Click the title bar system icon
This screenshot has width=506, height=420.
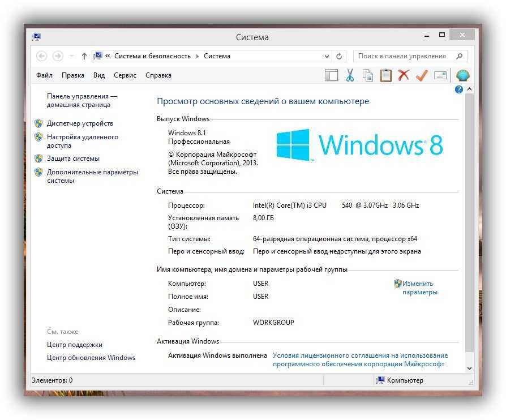pos(36,37)
